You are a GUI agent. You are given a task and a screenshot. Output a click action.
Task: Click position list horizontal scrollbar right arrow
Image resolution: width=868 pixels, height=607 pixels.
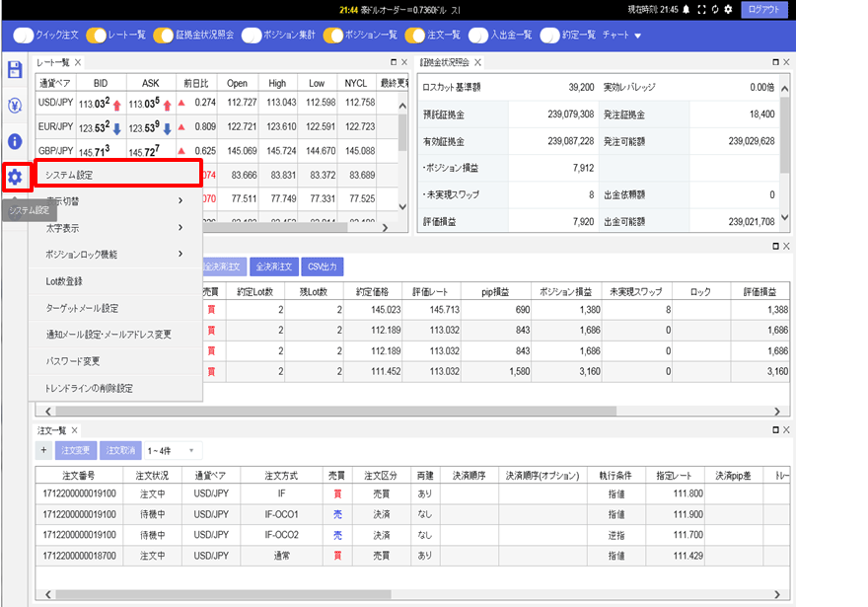pos(777,412)
